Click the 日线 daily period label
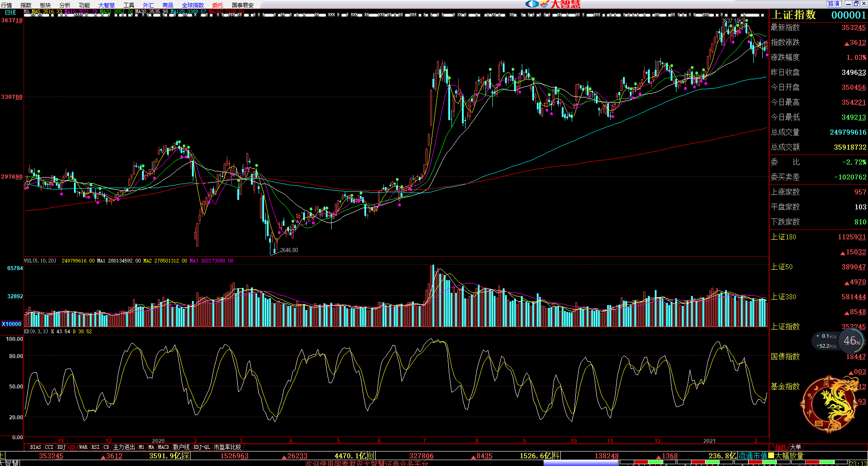This screenshot has width=868, height=466. point(10,12)
